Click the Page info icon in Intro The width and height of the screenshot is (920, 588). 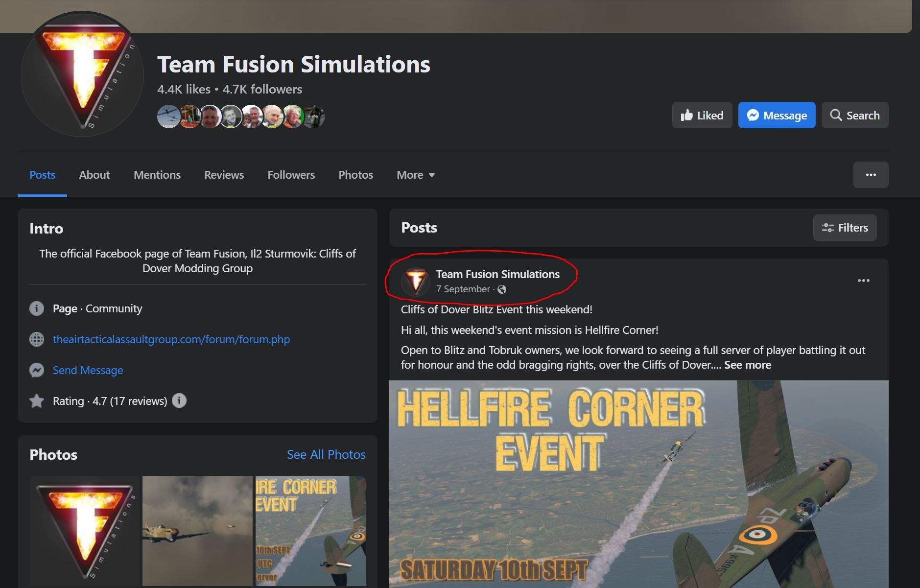click(37, 308)
